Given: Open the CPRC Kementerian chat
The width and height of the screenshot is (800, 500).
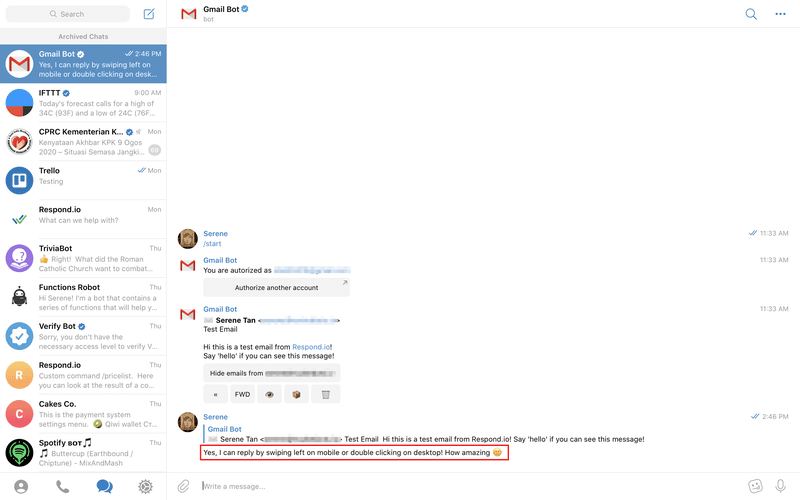Looking at the screenshot, I should click(x=83, y=142).
